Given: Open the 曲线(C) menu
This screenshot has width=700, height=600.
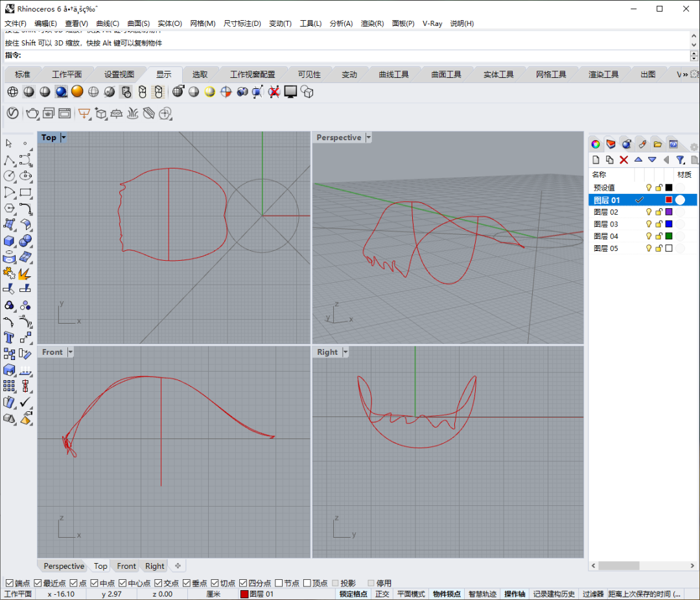Looking at the screenshot, I should (x=108, y=23).
